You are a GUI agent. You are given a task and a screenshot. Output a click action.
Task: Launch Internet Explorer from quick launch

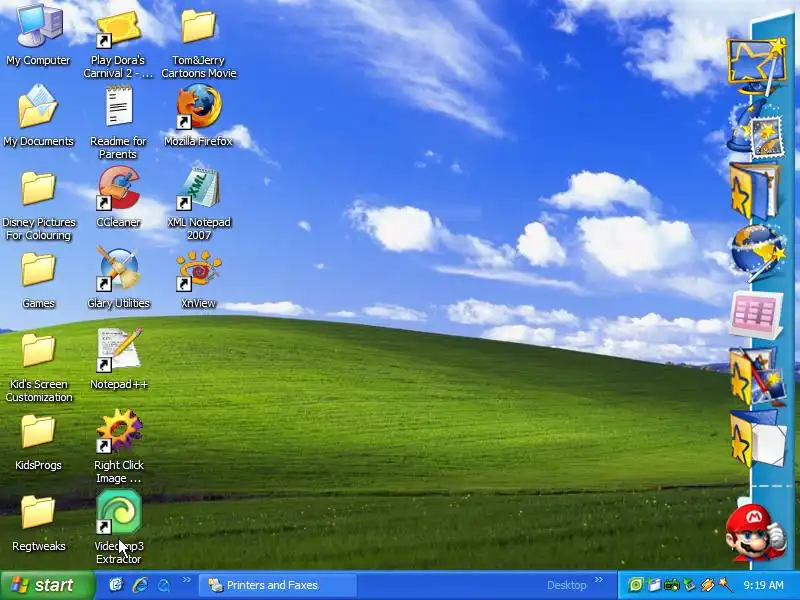click(x=140, y=585)
